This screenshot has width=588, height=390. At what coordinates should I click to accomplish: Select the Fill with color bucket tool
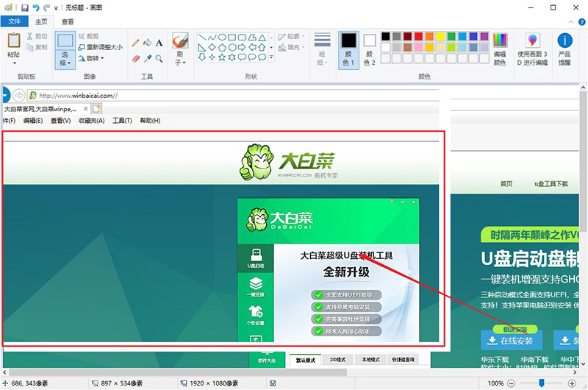pos(147,43)
